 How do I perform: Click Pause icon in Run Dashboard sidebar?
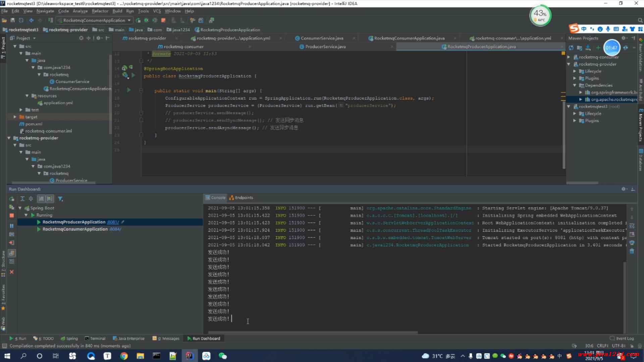[x=12, y=226]
